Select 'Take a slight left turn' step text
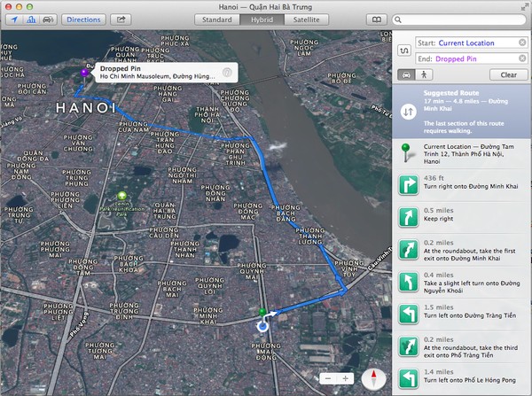Screen dimensions: 532x396 472,287
